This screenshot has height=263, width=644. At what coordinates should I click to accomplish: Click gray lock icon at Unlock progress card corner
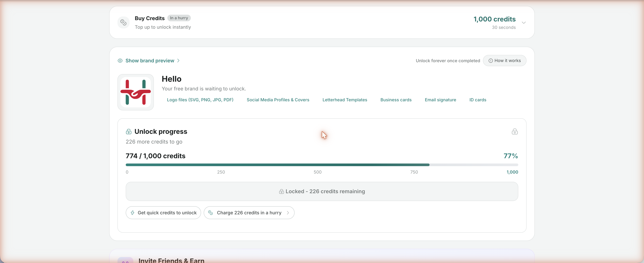(514, 132)
